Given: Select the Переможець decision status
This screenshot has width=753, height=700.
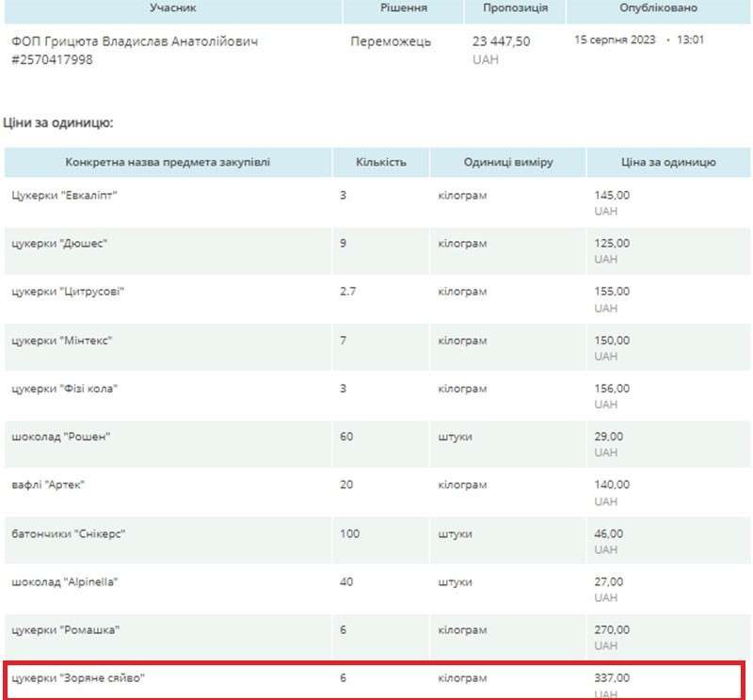Looking at the screenshot, I should 391,41.
